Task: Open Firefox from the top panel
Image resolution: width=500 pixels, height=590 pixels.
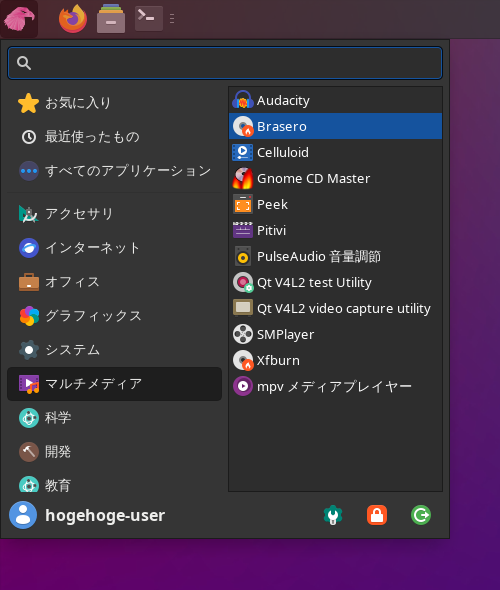Action: point(73,18)
